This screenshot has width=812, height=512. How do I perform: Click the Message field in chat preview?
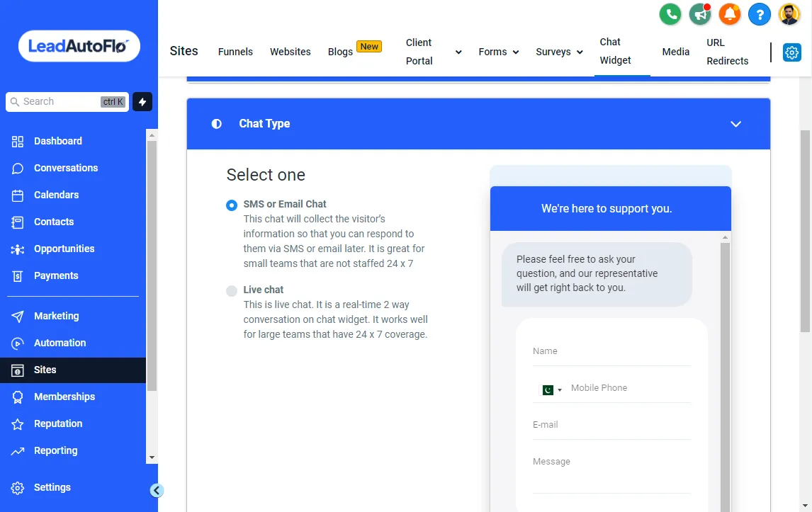[611, 472]
